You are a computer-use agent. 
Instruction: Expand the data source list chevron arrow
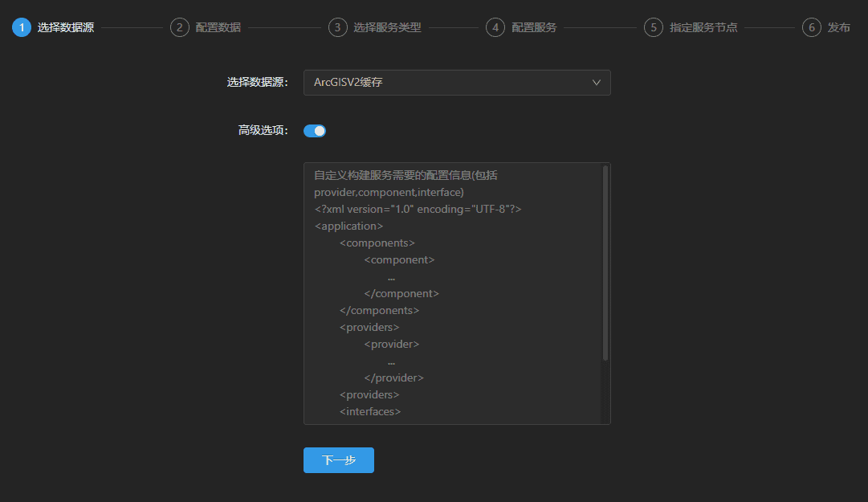click(596, 82)
